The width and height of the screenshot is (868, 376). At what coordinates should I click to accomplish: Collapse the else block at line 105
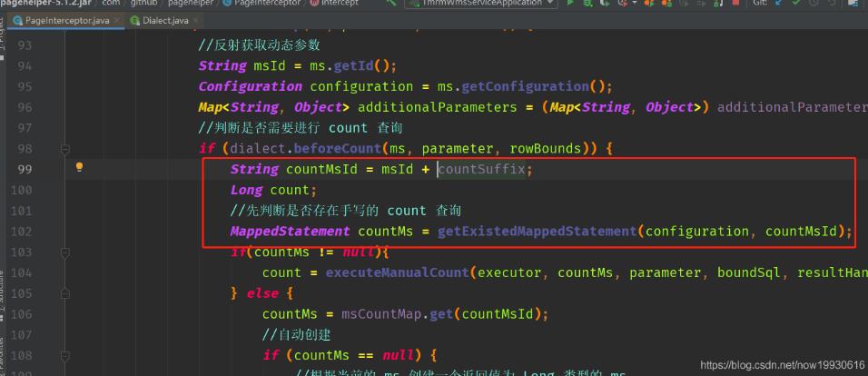coord(65,293)
